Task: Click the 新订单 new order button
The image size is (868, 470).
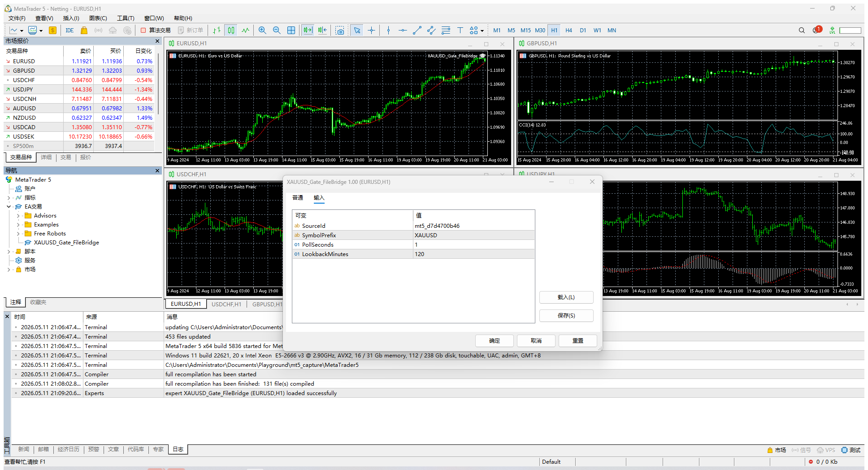Action: point(191,30)
